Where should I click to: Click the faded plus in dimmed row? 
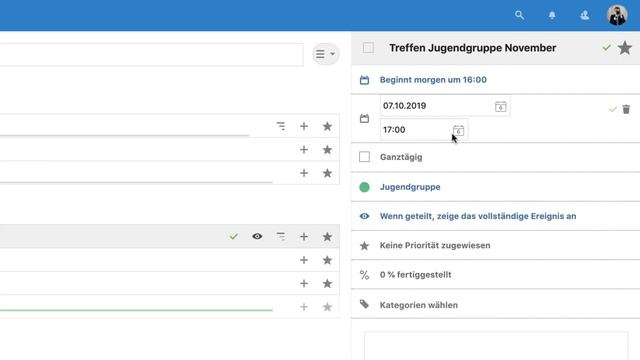click(304, 307)
